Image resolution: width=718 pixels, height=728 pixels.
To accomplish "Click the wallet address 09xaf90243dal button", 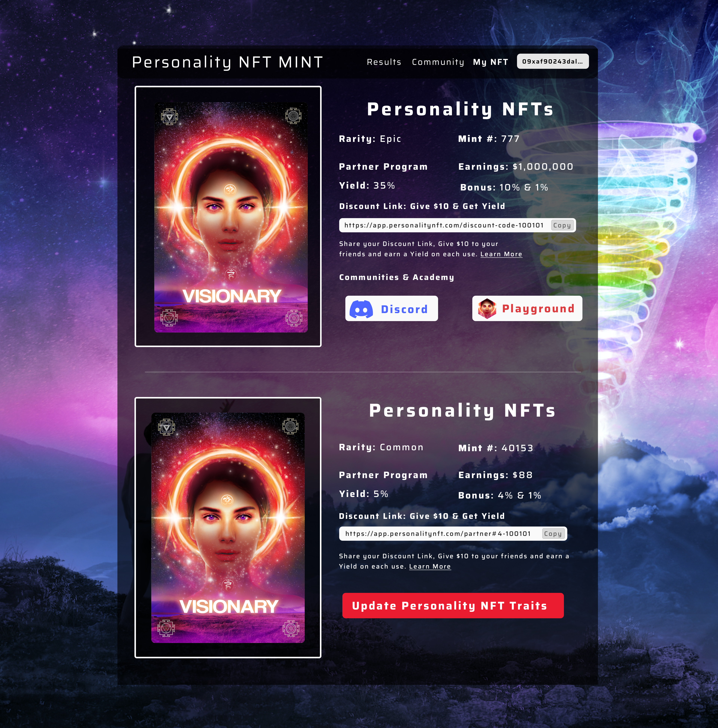I will pos(553,61).
